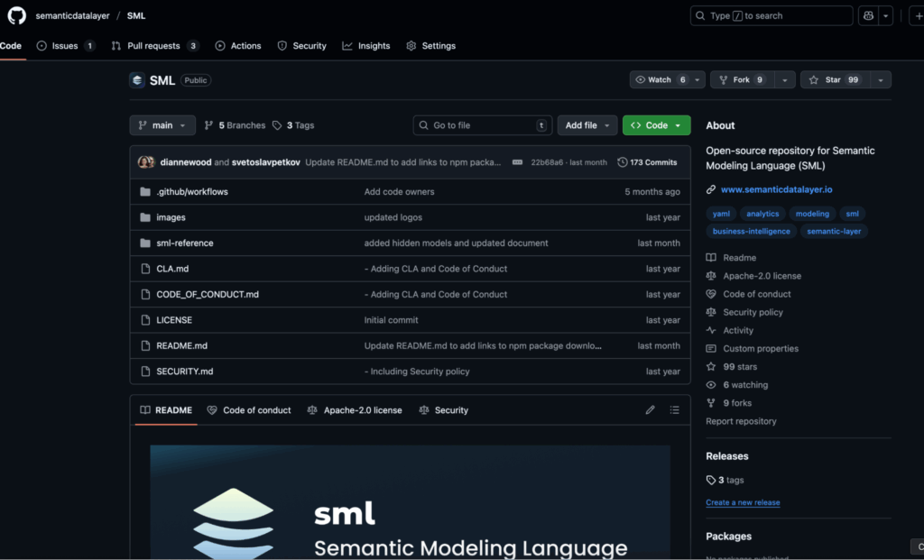Open the Code of conduct tab

click(x=249, y=409)
